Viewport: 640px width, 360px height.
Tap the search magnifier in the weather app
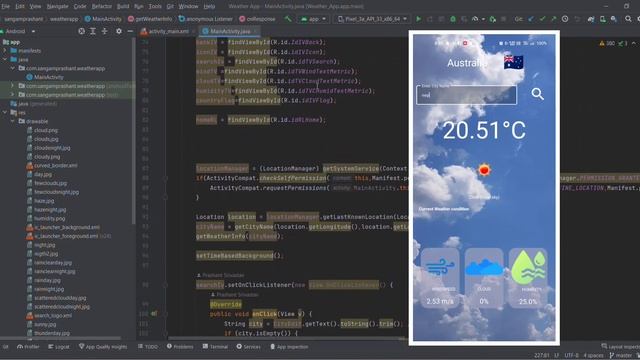point(538,94)
